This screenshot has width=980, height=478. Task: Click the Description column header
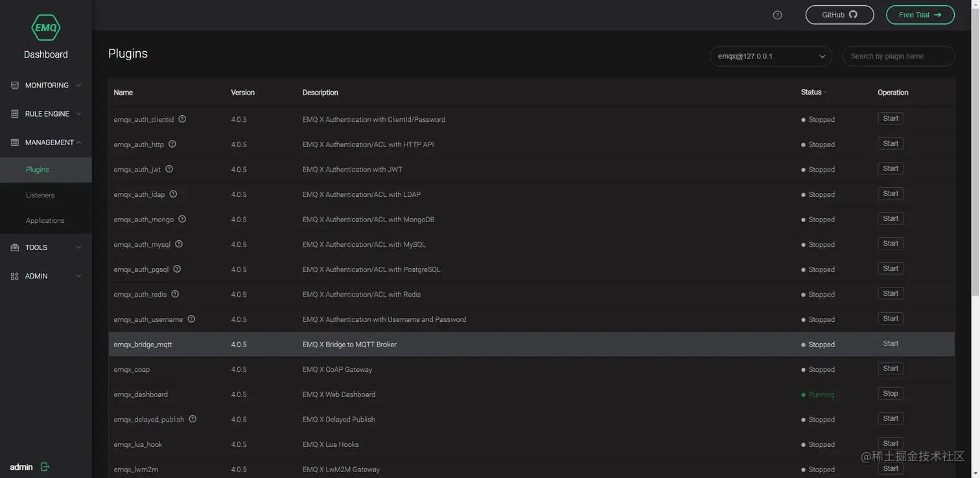320,93
